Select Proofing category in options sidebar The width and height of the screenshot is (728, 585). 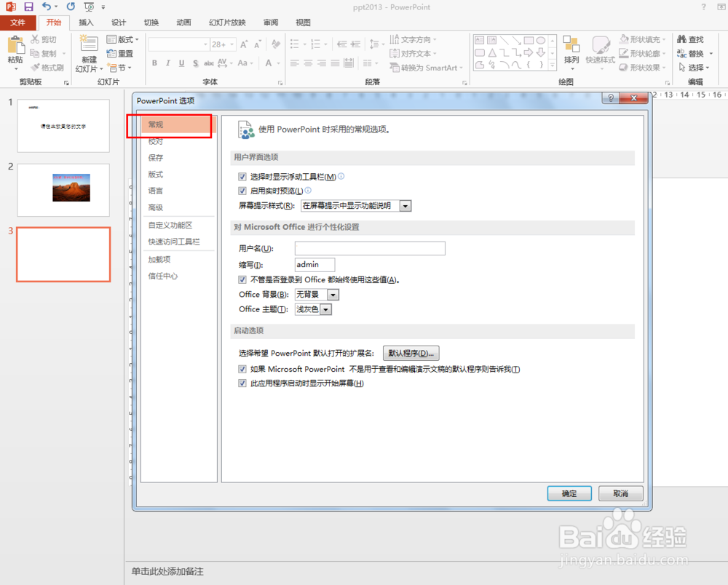click(178, 141)
